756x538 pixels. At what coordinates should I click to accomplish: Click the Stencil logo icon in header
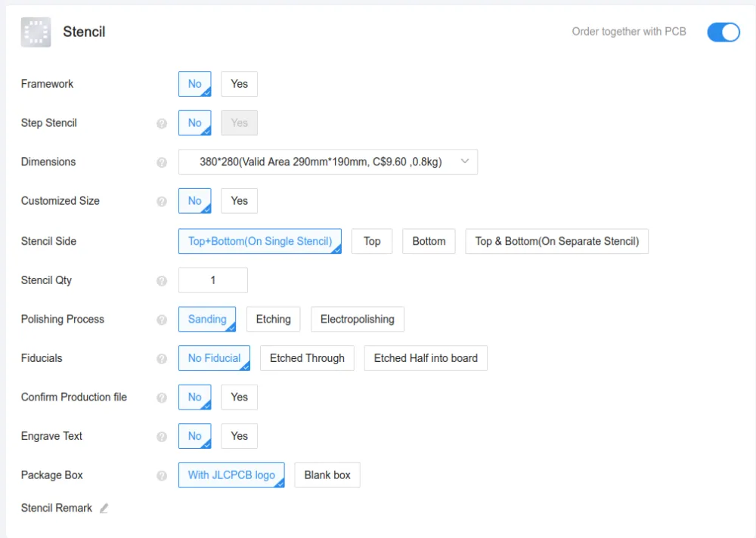36,32
